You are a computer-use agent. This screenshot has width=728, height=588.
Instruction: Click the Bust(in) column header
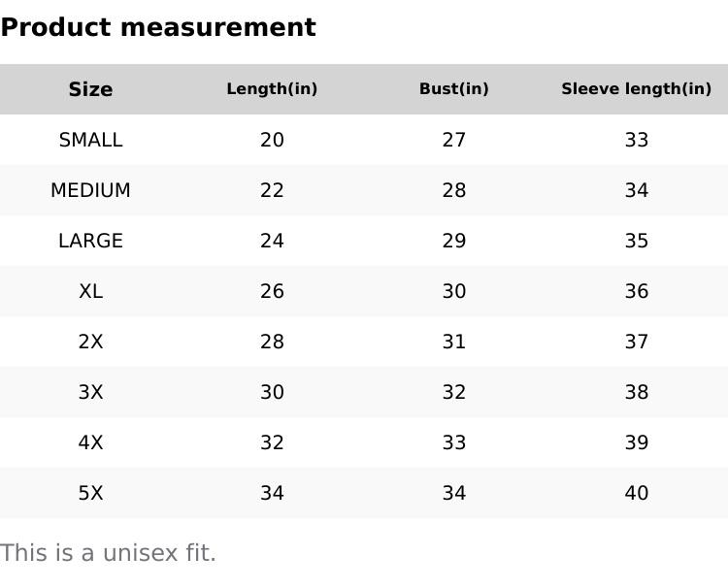tap(453, 89)
